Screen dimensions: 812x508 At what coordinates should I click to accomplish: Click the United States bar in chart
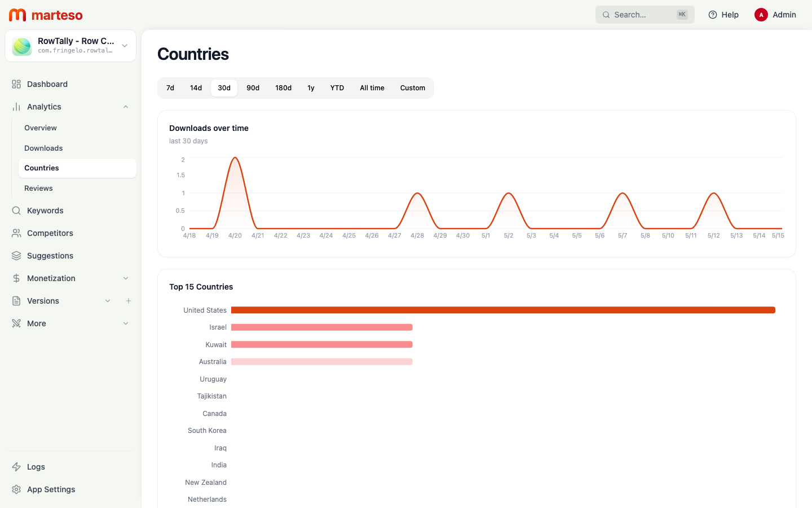(x=503, y=310)
